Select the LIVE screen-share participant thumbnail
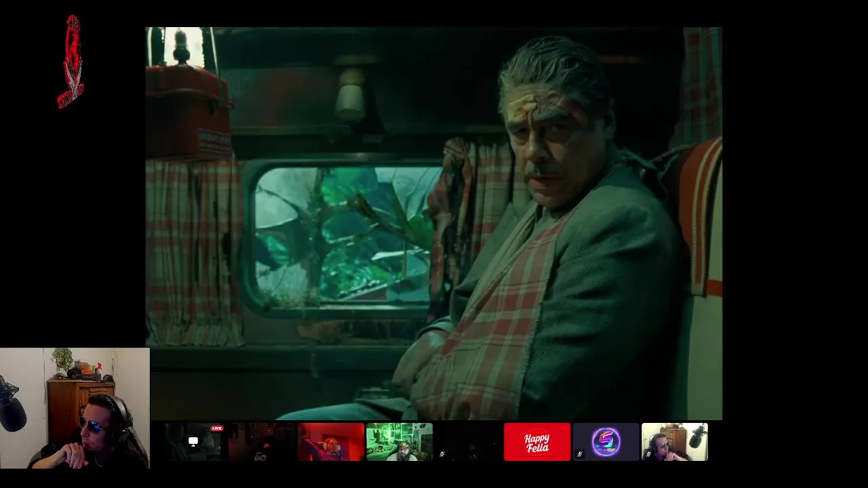The width and height of the screenshot is (868, 488). (193, 442)
